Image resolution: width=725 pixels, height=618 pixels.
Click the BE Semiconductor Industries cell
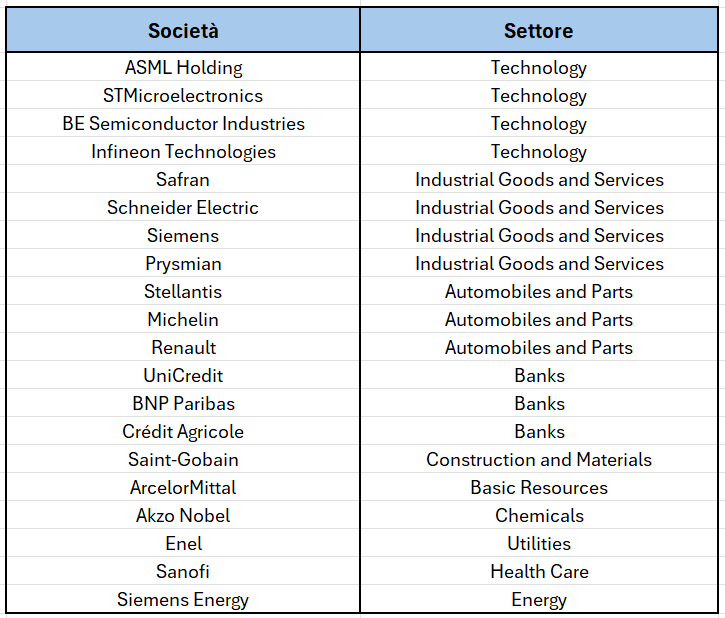click(x=183, y=124)
